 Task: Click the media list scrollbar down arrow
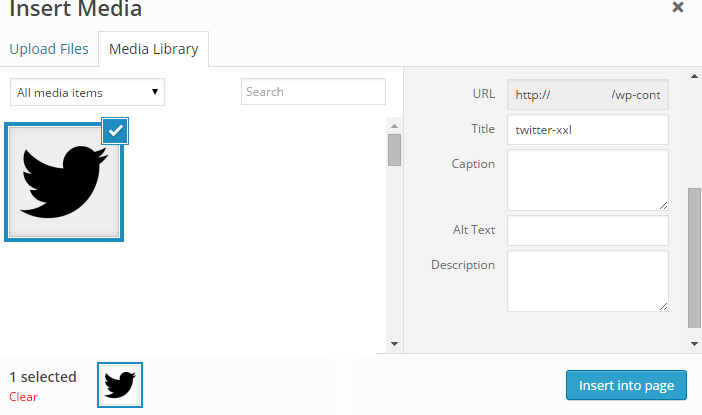pyautogui.click(x=394, y=344)
